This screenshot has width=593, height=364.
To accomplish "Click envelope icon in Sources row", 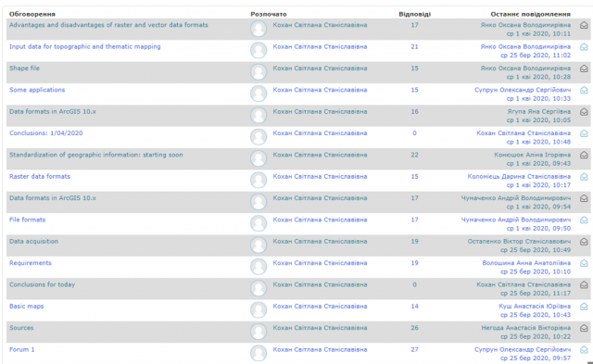I will 584,328.
